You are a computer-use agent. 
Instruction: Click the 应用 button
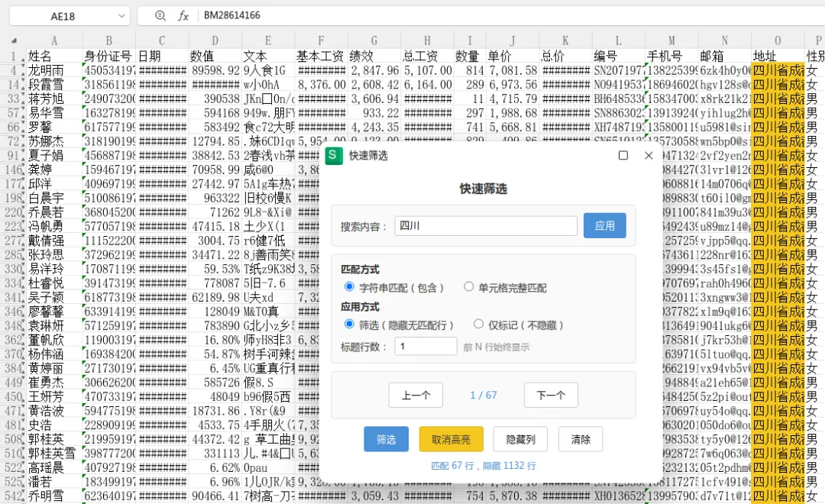604,226
